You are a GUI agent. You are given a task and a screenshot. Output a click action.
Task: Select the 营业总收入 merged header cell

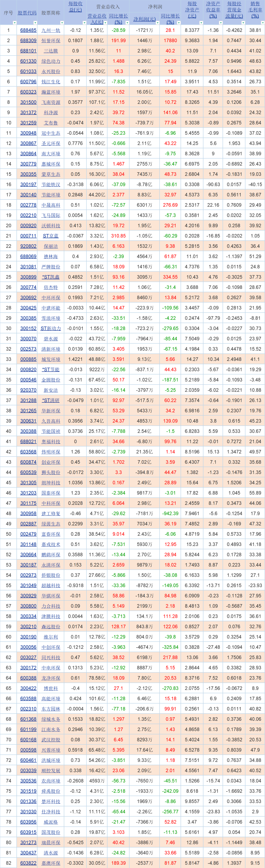[108, 6]
